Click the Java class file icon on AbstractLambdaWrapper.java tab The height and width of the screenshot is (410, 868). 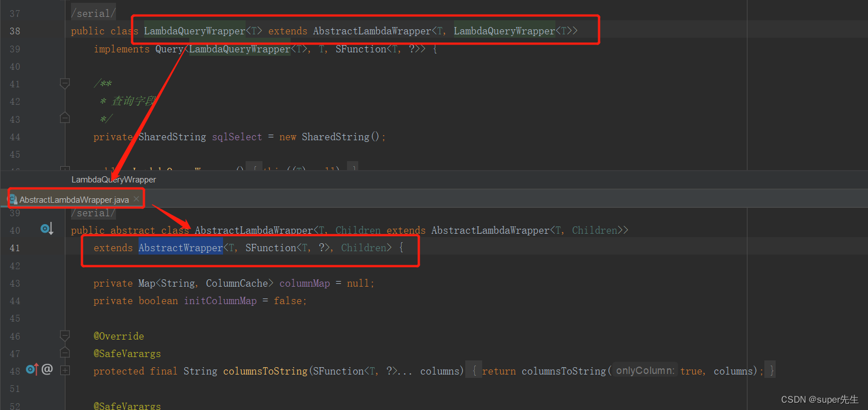pyautogui.click(x=12, y=199)
